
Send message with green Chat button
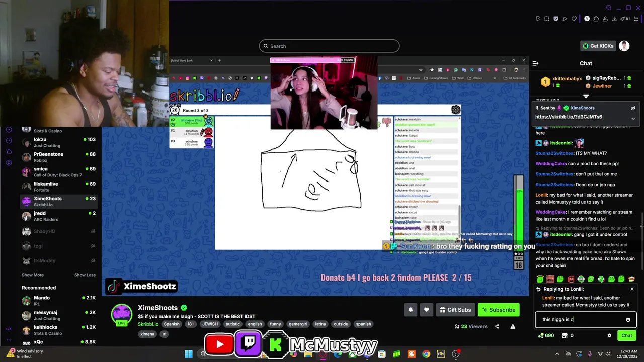(627, 335)
